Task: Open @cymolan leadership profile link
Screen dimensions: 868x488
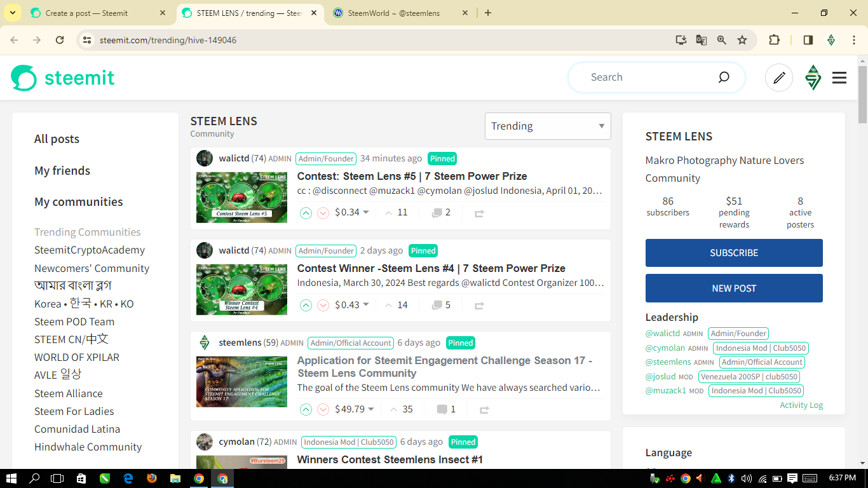Action: (x=665, y=348)
